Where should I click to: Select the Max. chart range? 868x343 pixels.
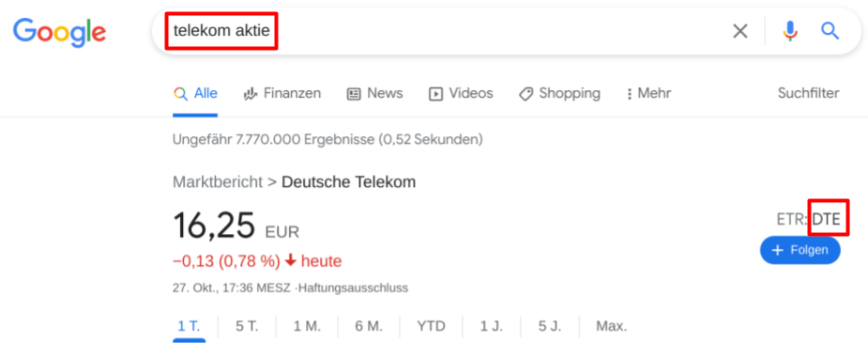[x=611, y=326]
